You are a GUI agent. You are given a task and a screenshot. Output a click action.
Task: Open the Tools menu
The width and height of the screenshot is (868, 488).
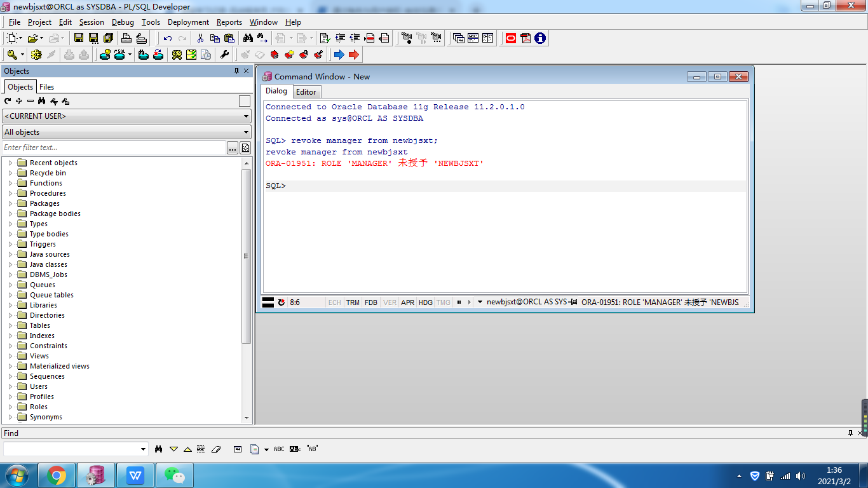coord(151,22)
